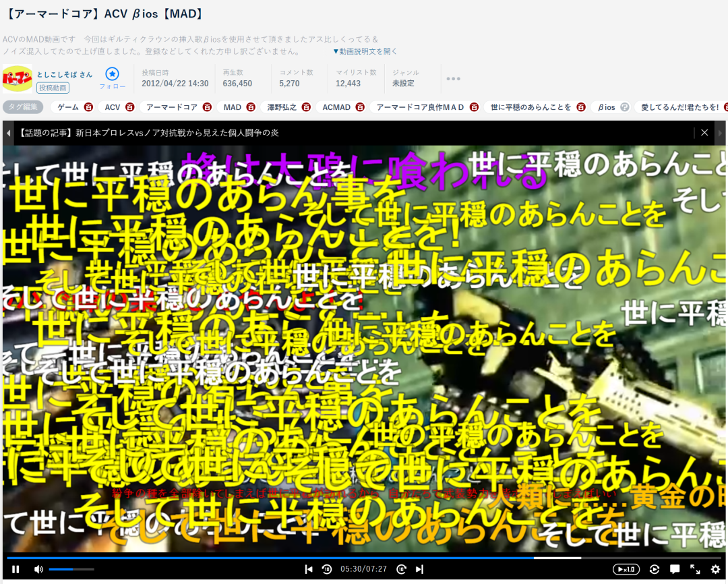This screenshot has height=584, width=728.
Task: Open the アーマードコア良作ＭＡＤ tag
Action: pos(420,107)
